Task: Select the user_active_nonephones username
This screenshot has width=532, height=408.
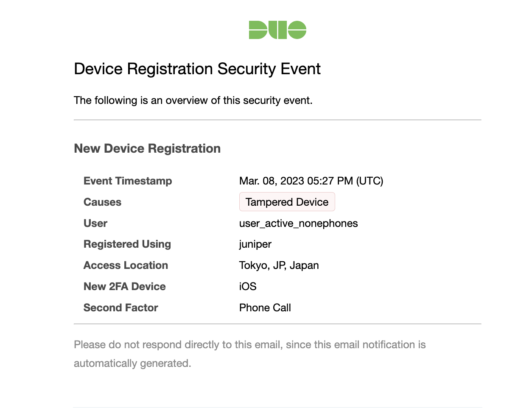Action: pyautogui.click(x=298, y=224)
